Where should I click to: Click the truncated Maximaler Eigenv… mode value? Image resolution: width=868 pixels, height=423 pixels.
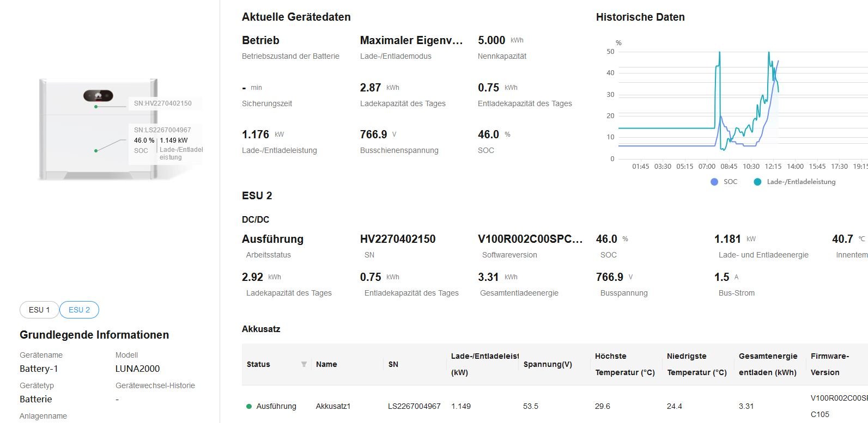coord(411,40)
